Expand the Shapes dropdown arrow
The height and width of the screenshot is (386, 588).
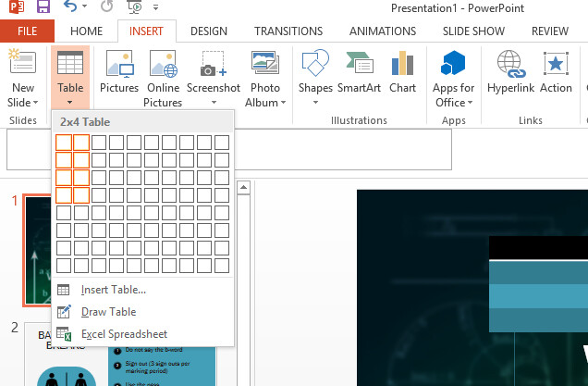coord(316,102)
